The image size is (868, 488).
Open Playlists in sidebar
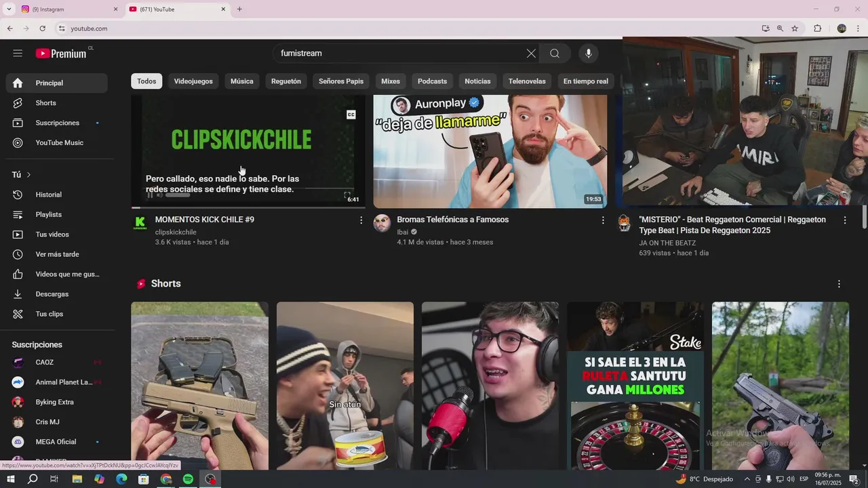click(x=57, y=214)
